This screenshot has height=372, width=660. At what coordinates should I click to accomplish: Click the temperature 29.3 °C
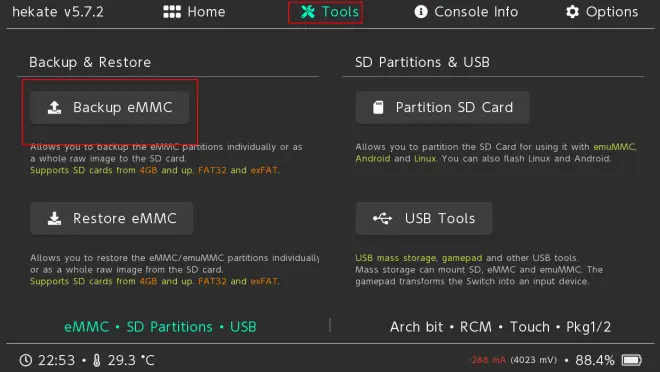point(131,360)
